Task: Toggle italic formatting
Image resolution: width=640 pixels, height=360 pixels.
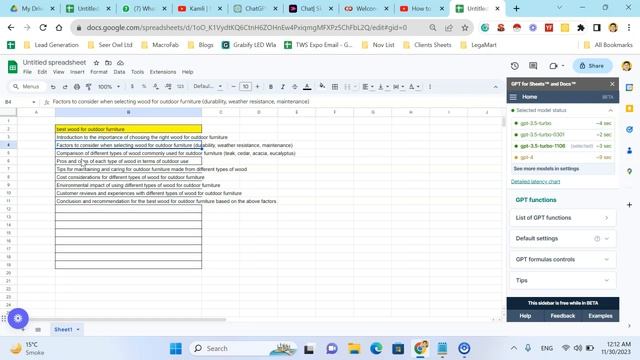Action: click(282, 87)
